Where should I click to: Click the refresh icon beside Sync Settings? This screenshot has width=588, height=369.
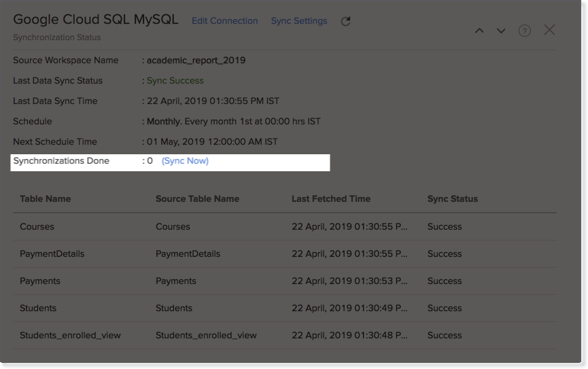coord(345,21)
